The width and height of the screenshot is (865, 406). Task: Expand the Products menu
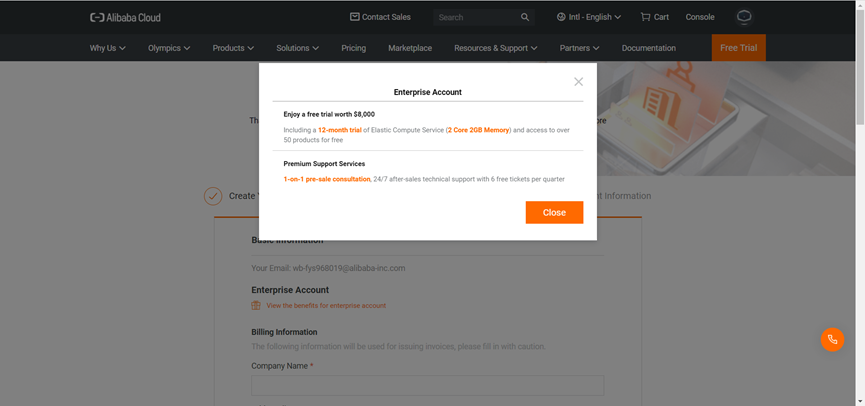coord(233,48)
